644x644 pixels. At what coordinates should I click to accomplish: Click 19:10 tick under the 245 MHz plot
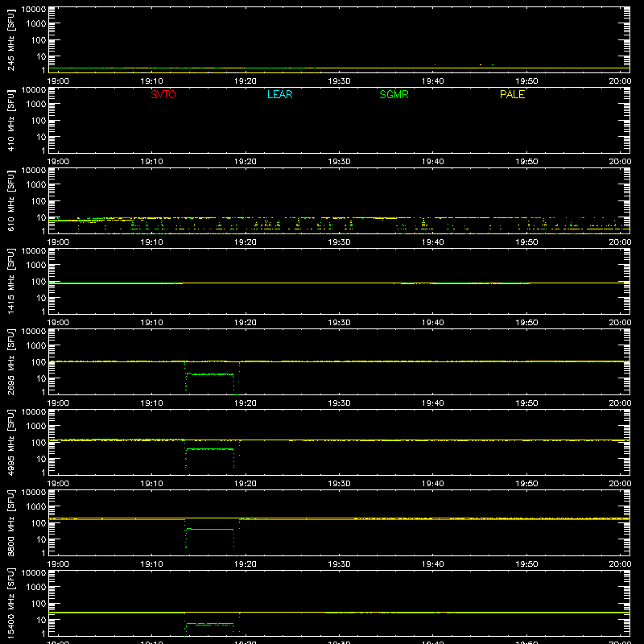[151, 81]
